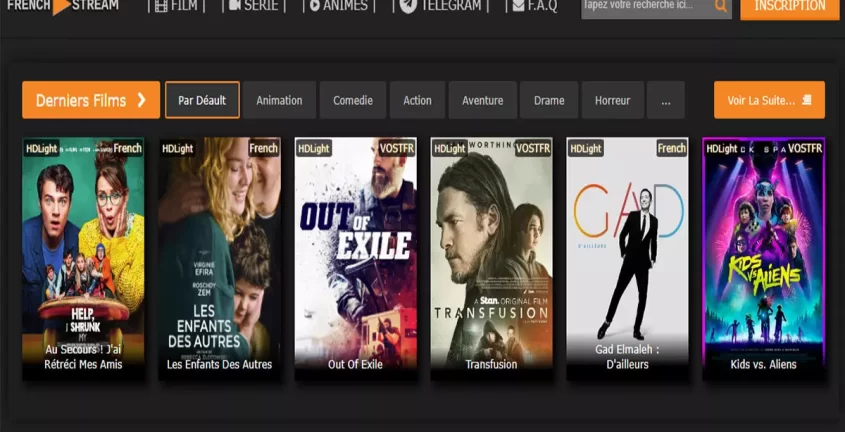Open the Au Secours J'ai Rétréci Mes Amis poster
Image resolution: width=845 pixels, height=432 pixels.
coord(83,259)
